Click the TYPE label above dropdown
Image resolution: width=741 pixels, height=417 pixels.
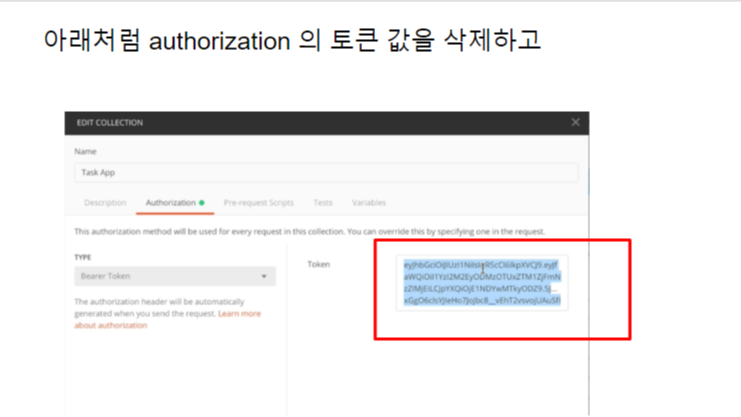click(x=83, y=257)
